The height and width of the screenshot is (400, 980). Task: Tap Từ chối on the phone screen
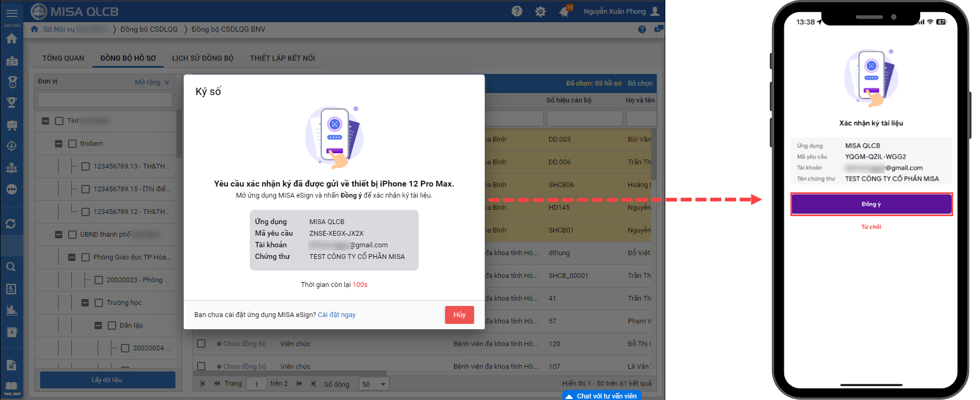871,227
